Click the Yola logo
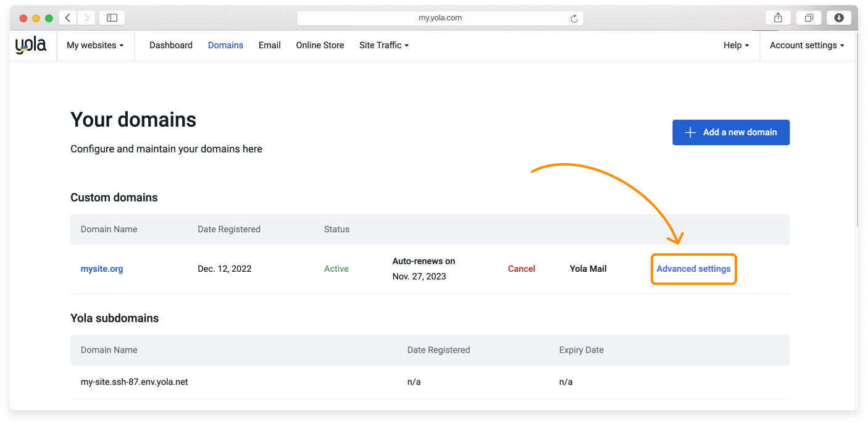This screenshot has width=868, height=425. click(x=30, y=44)
